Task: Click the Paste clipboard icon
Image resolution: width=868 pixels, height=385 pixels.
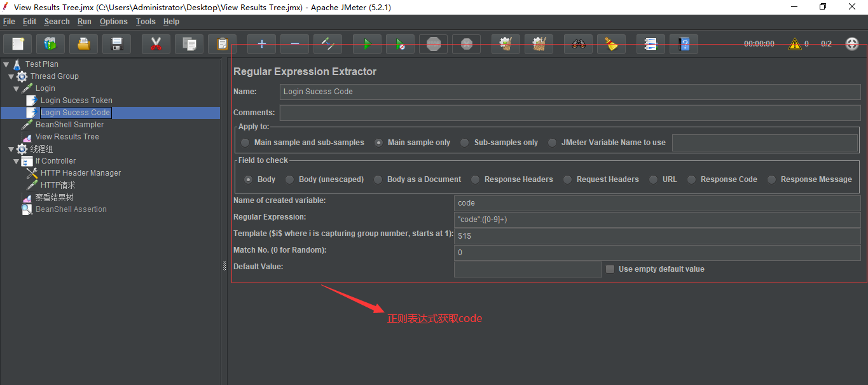Action: tap(222, 44)
